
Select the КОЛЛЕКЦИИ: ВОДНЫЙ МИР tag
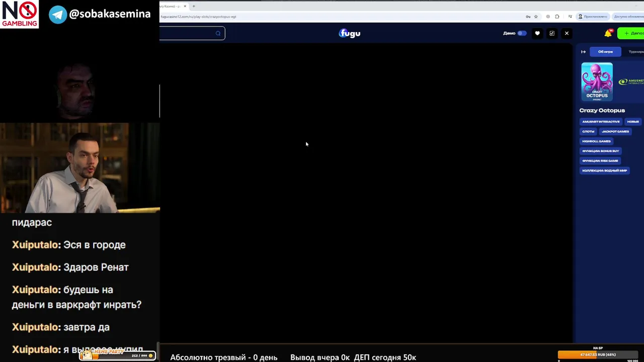point(605,170)
